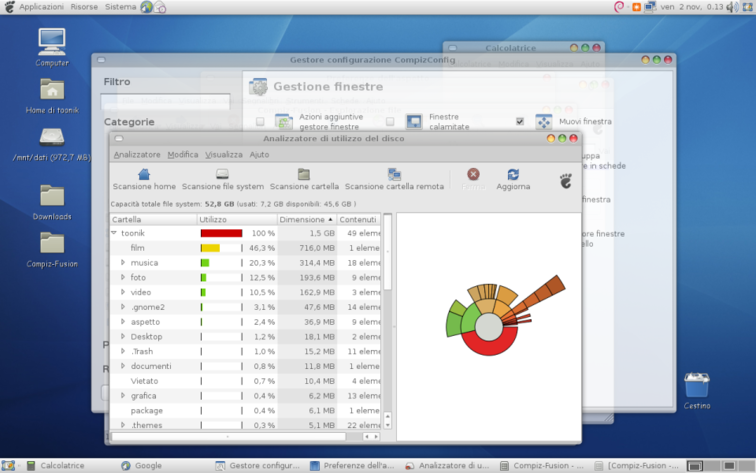Switch to Google window in taskbar
Viewport: 756px width, 473px height.
[x=142, y=465]
